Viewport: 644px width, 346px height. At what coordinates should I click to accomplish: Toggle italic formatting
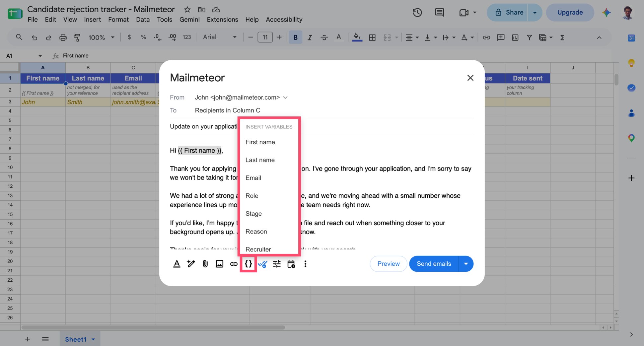(310, 37)
